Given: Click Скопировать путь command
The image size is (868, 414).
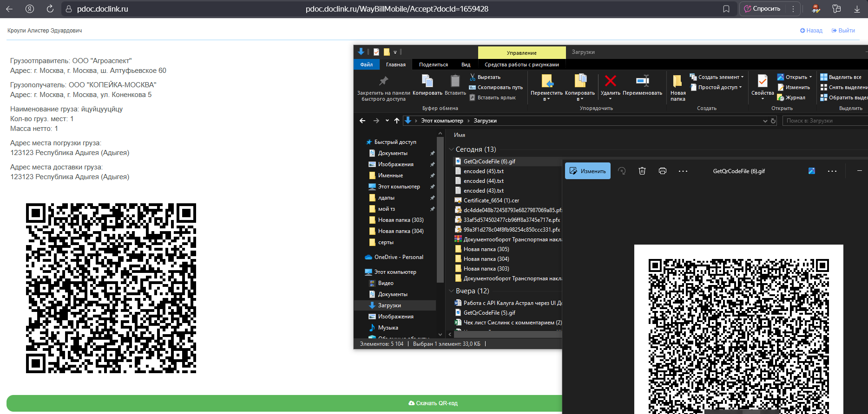Looking at the screenshot, I should pyautogui.click(x=496, y=87).
